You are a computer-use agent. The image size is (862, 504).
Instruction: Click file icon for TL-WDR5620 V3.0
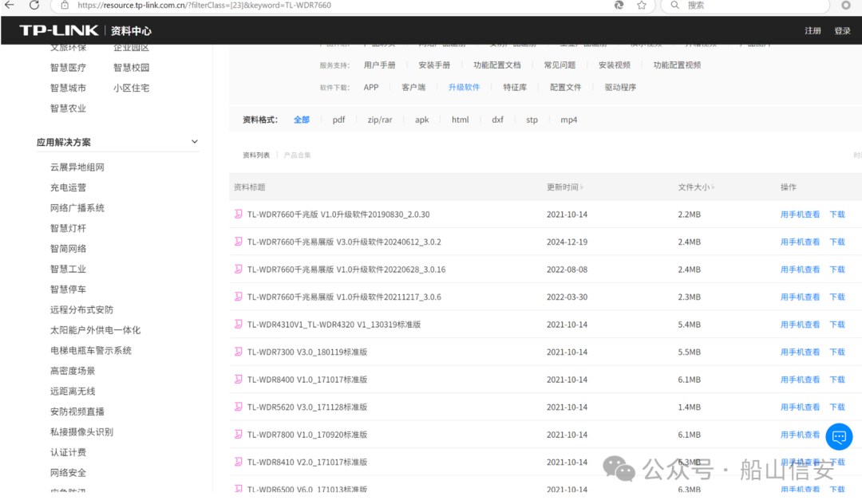[238, 406]
